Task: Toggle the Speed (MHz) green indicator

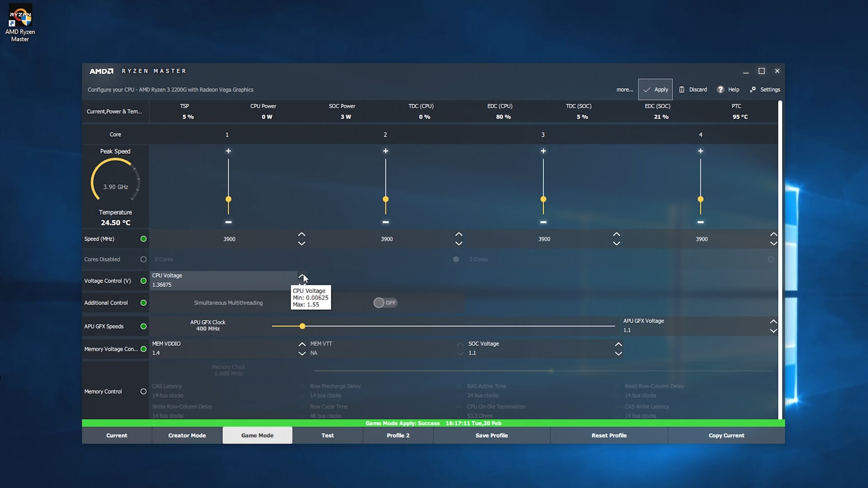Action: (143, 239)
